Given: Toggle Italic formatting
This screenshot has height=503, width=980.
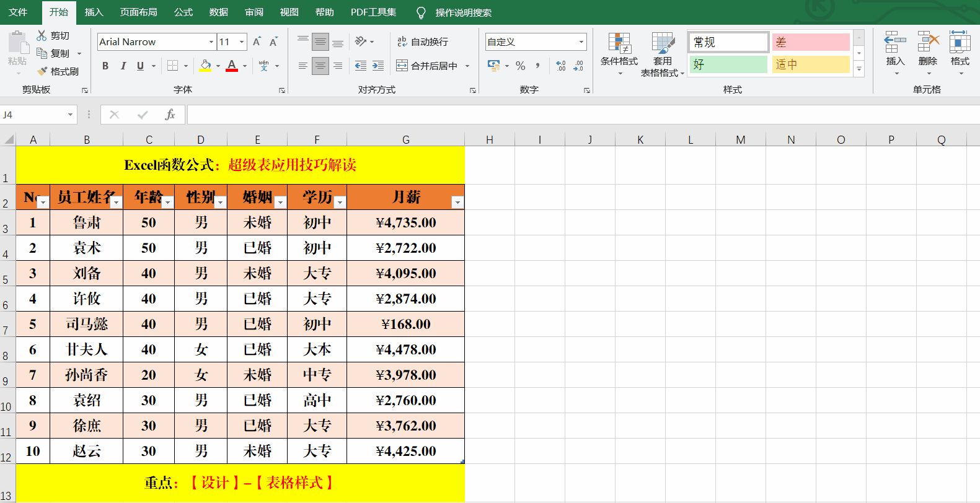Looking at the screenshot, I should [123, 66].
